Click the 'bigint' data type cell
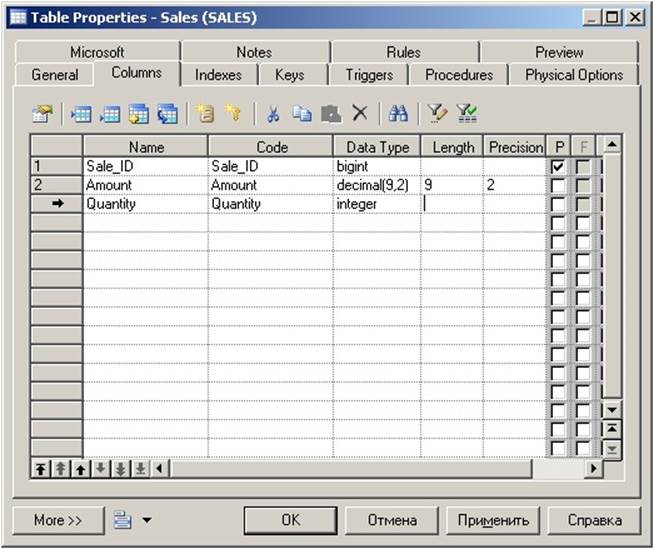 [x=377, y=166]
